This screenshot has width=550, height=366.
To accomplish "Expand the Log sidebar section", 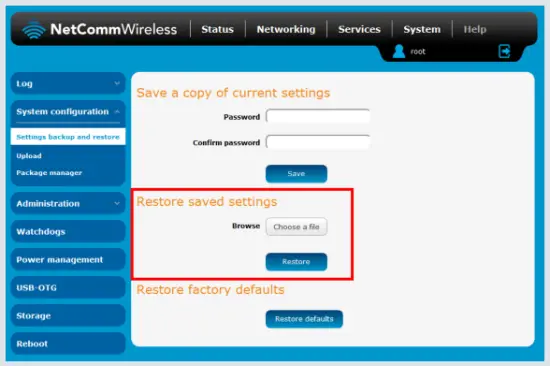I will coord(68,84).
